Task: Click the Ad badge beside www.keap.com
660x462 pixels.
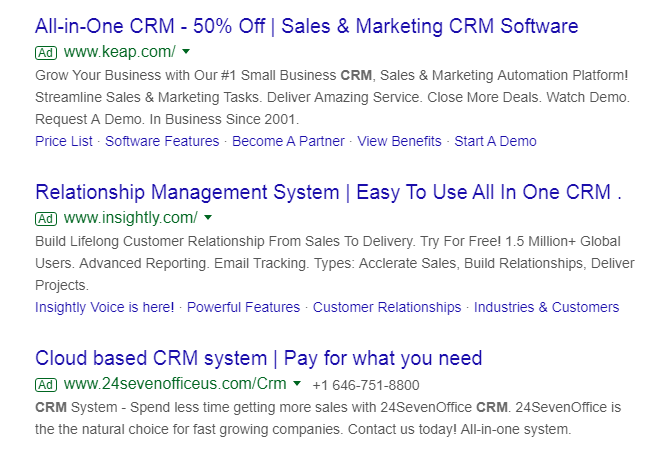Action: 46,52
